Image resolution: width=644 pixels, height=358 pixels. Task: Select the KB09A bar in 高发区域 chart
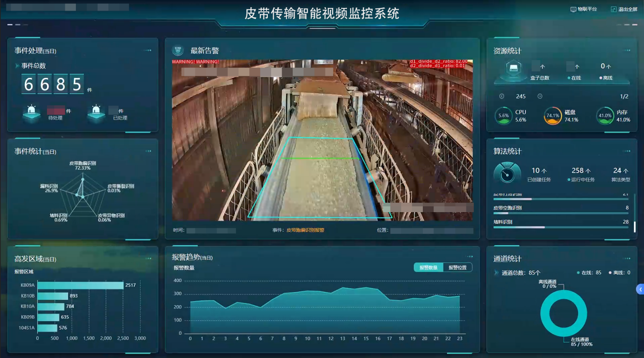pyautogui.click(x=80, y=285)
